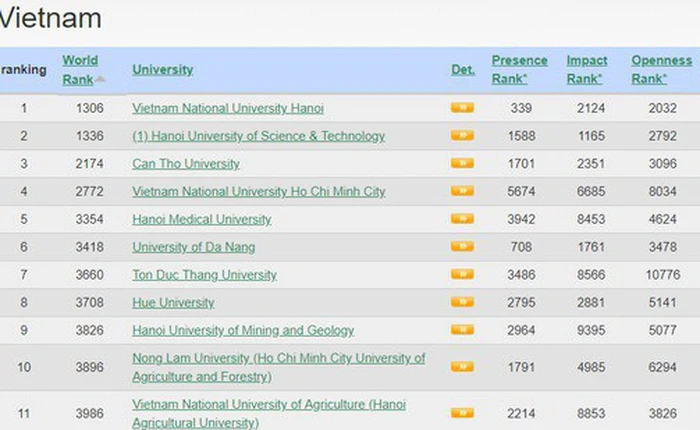The width and height of the screenshot is (700, 430).
Task: Sort table by University column header
Action: point(162,70)
